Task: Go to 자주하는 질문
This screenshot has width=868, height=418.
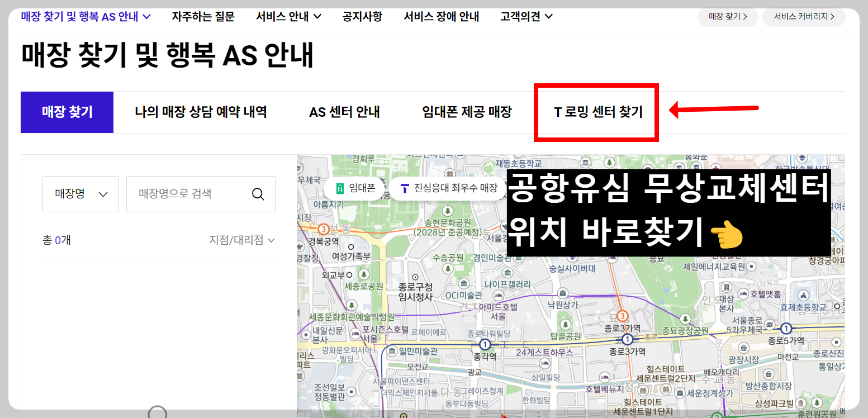Action: coord(203,16)
